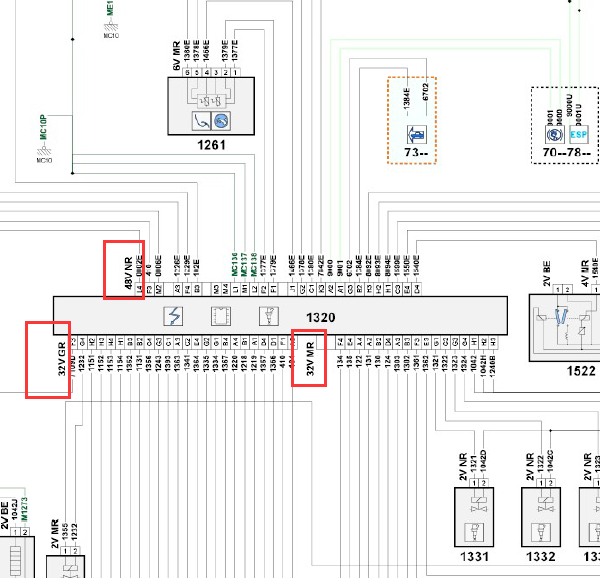Screen dimensions: 600x578
Task: Click wire label 1042C above 1332
Action: [550, 461]
